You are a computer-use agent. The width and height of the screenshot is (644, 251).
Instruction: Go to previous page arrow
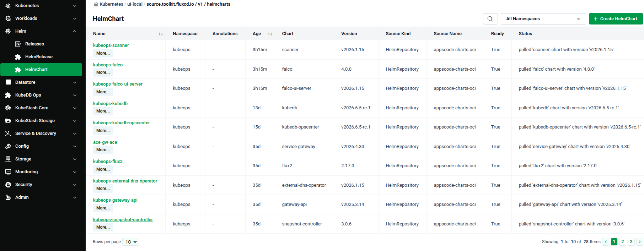coord(606,242)
